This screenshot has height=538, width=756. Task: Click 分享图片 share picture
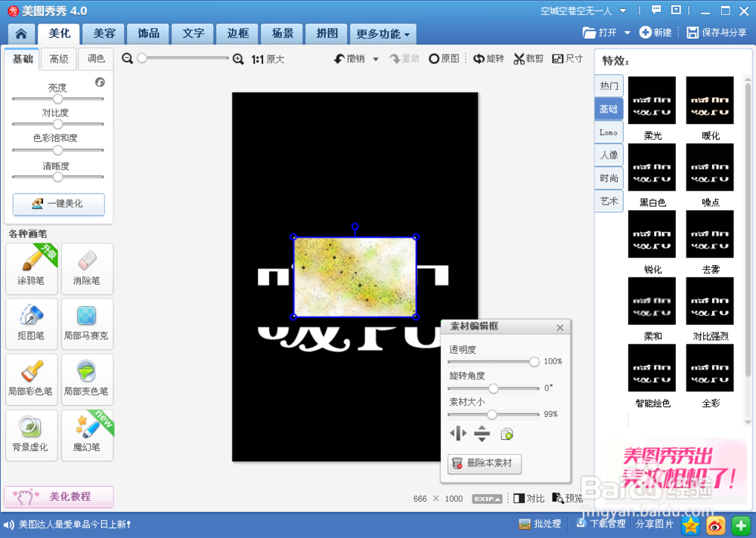(654, 524)
